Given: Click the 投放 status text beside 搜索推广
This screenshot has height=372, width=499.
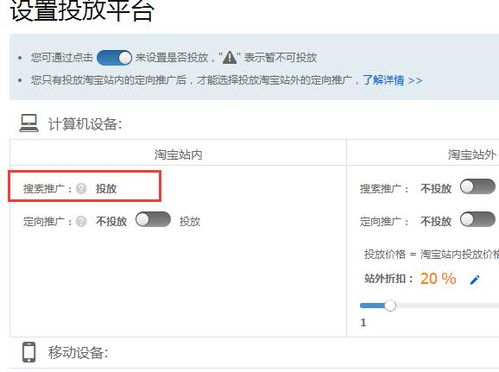Looking at the screenshot, I should coord(106,189).
